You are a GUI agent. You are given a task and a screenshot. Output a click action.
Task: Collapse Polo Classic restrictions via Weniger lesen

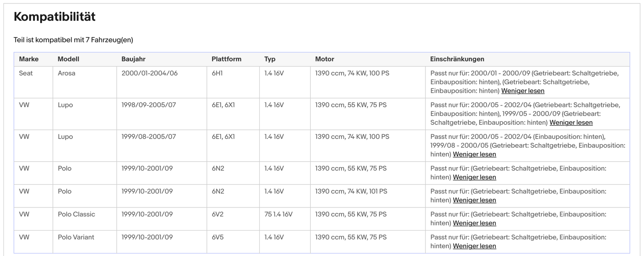474,223
